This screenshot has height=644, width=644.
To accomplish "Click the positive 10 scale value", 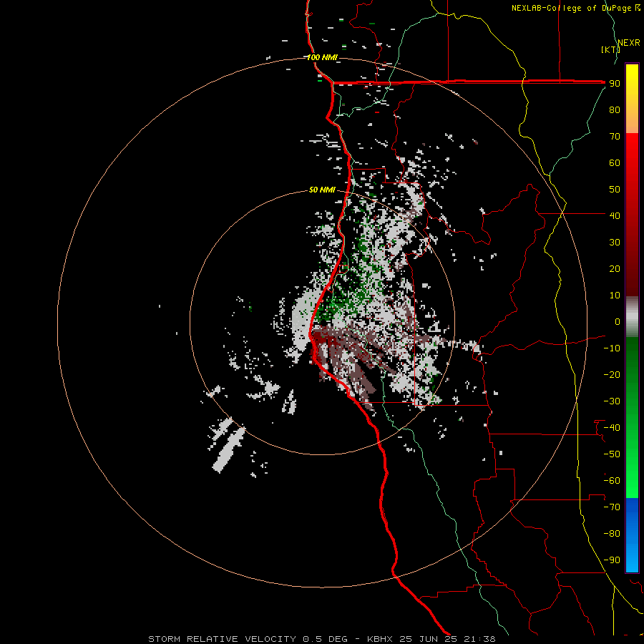I will (615, 296).
